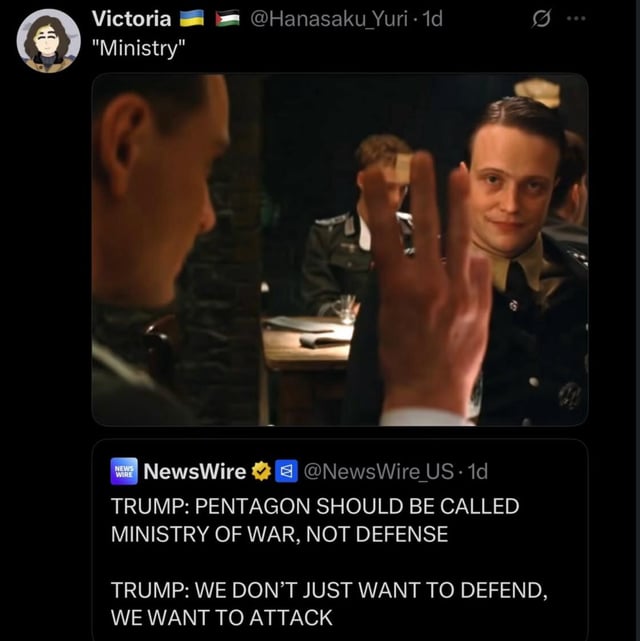The width and height of the screenshot is (640, 641).
Task: Click the "Ministry" post text
Action: [139, 48]
